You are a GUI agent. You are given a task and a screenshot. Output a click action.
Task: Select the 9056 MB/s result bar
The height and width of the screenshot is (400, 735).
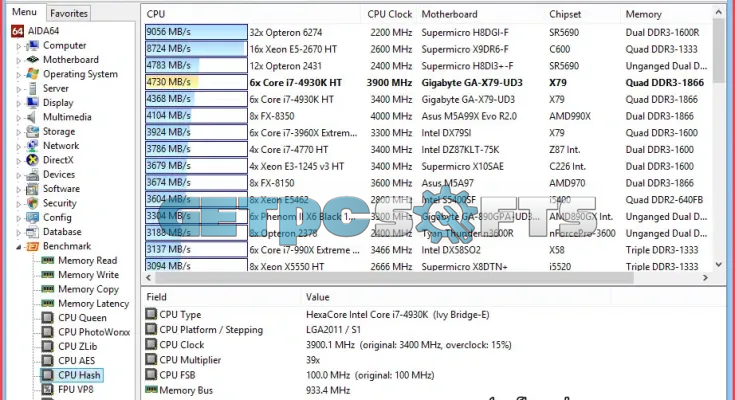coord(196,32)
